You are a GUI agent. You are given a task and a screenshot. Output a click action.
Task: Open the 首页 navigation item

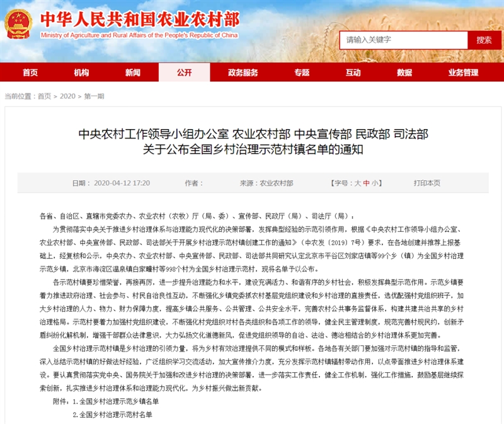point(30,72)
